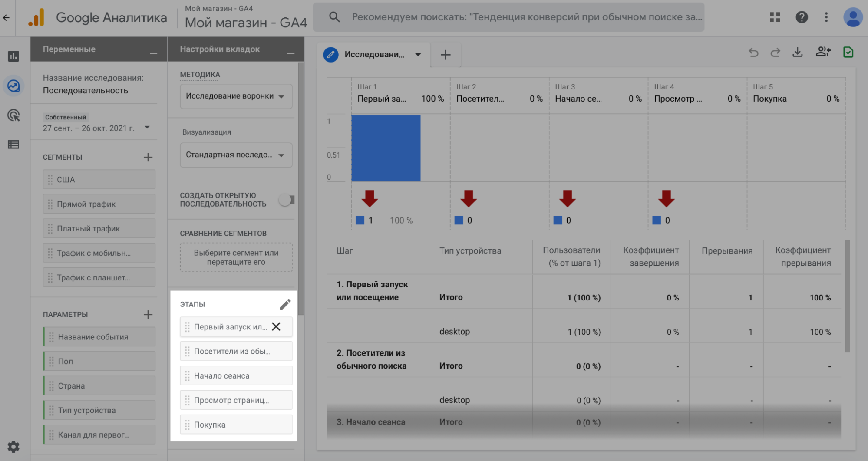The height and width of the screenshot is (461, 868).
Task: Click the Коэффициент завершения column header
Action: (651, 257)
